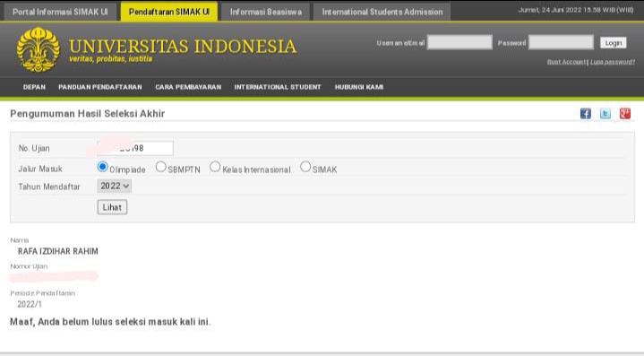Select the name RAFA IZDIHAR RAHIM

point(58,251)
